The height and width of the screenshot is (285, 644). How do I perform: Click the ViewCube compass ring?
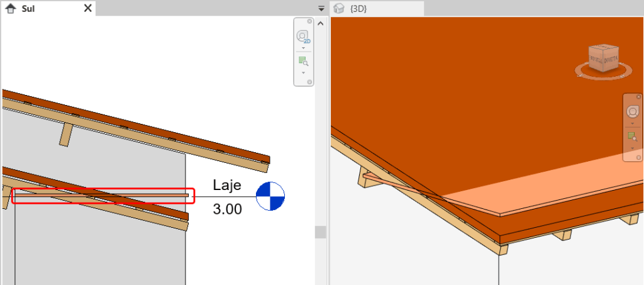coord(604,76)
